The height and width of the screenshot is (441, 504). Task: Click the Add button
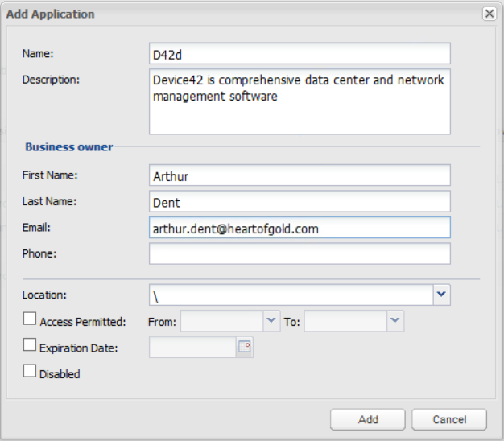(x=368, y=419)
